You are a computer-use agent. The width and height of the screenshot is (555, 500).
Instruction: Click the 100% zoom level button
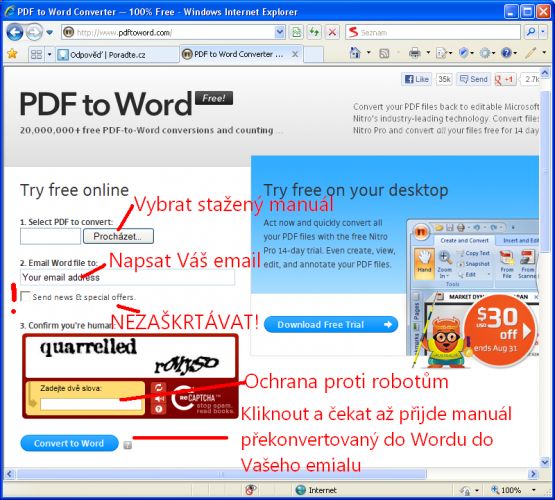pos(506,490)
